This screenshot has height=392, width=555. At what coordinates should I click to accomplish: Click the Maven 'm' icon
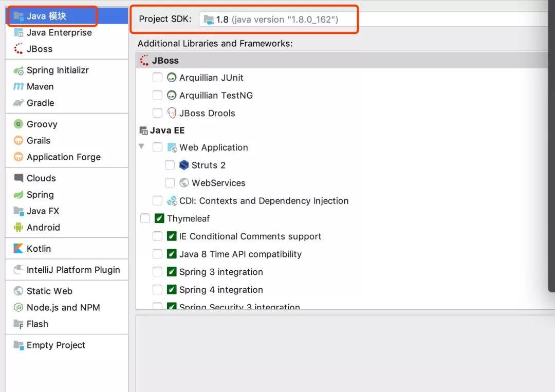pos(18,86)
